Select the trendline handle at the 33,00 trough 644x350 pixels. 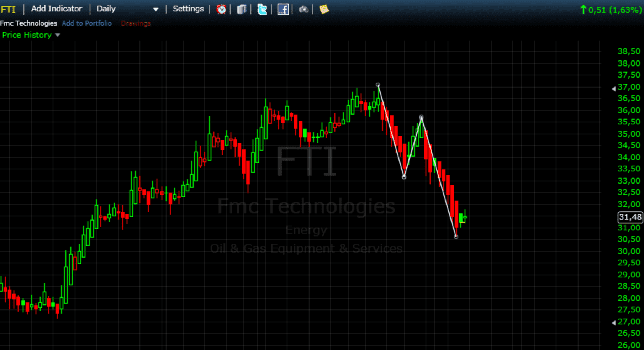click(x=404, y=177)
